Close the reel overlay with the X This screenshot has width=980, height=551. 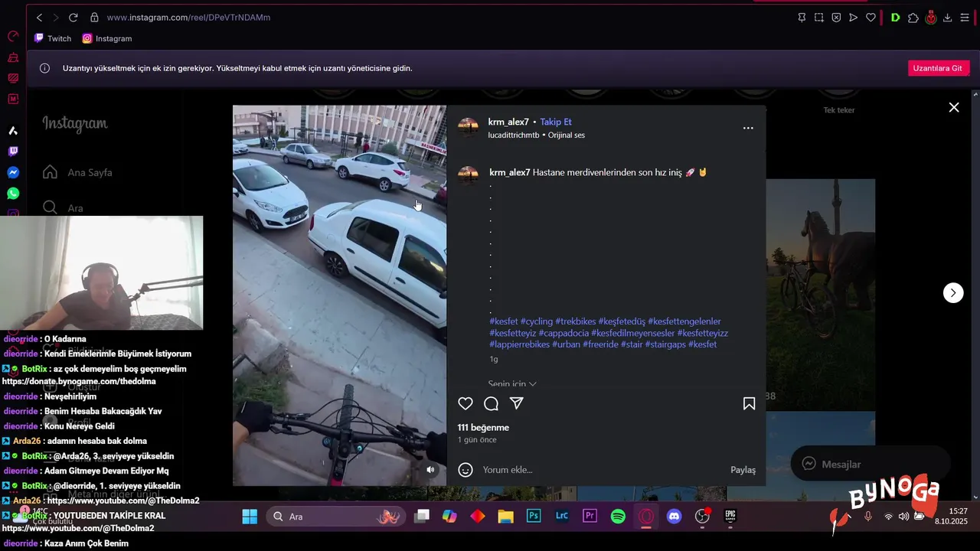click(x=954, y=108)
